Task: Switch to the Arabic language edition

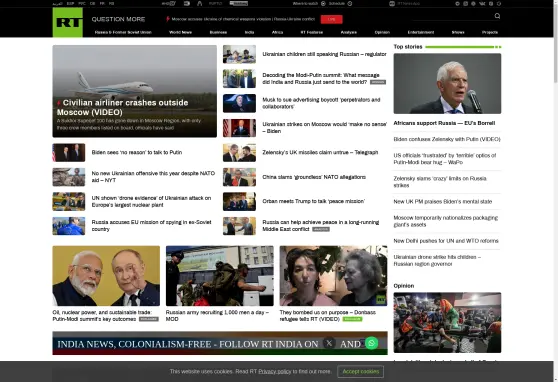Action: (57, 4)
